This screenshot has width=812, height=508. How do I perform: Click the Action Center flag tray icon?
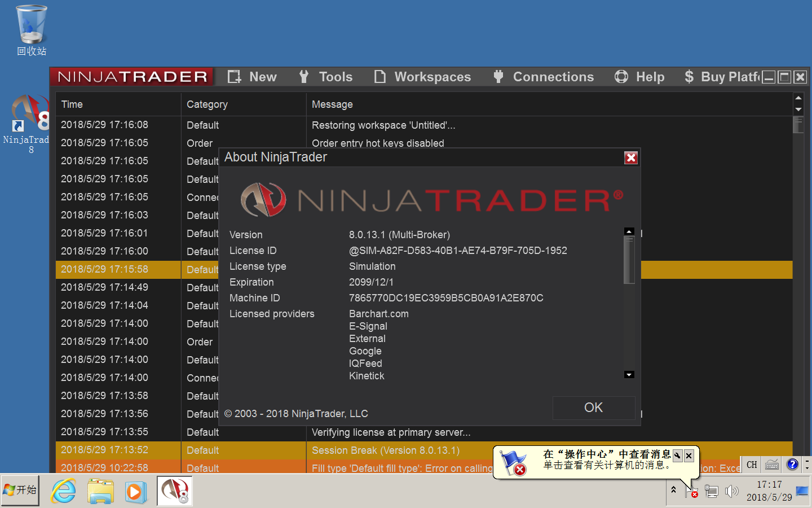[691, 492]
